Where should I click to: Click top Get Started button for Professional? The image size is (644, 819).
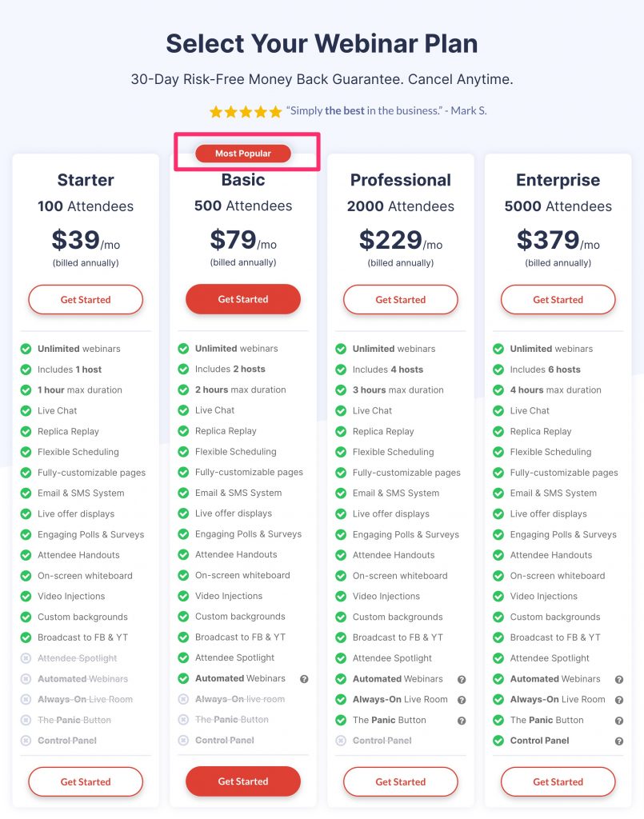(401, 300)
